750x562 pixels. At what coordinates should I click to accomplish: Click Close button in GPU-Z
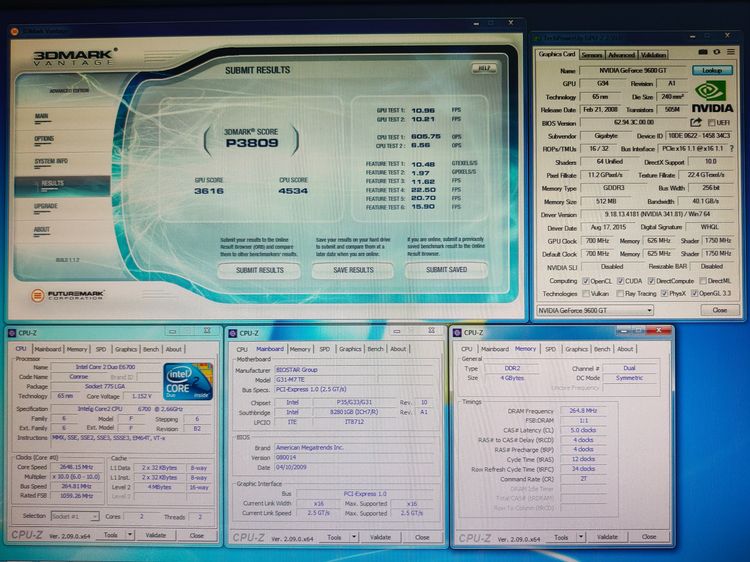pyautogui.click(x=720, y=310)
